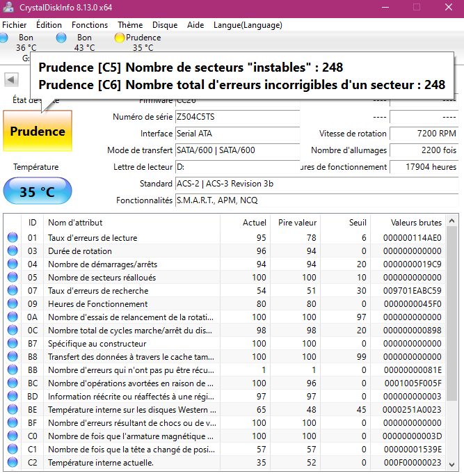The width and height of the screenshot is (464, 476).
Task: Select the second Bon disk at 43 °C
Action: 83,42
